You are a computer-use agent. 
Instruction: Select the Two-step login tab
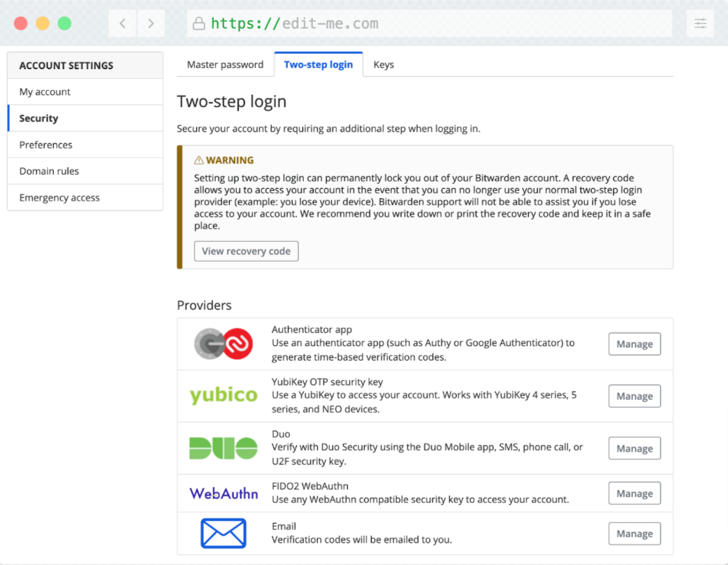point(318,64)
